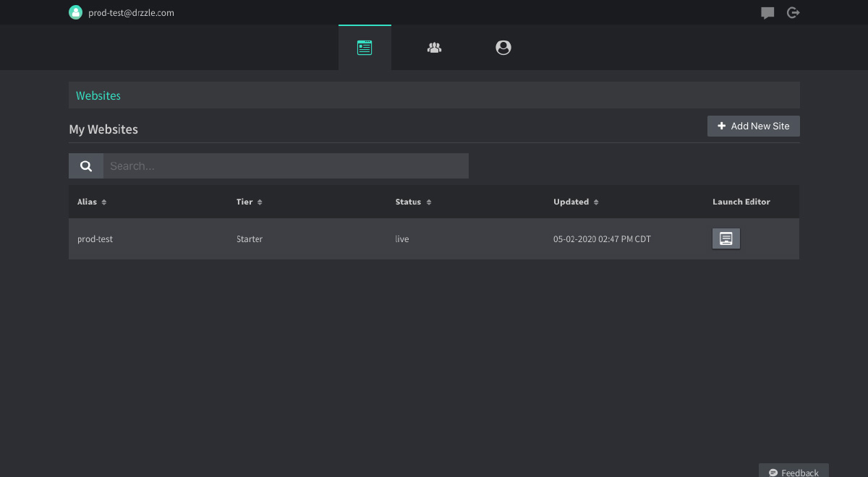
Task: Select the team members icon in navigation
Action: (x=434, y=47)
